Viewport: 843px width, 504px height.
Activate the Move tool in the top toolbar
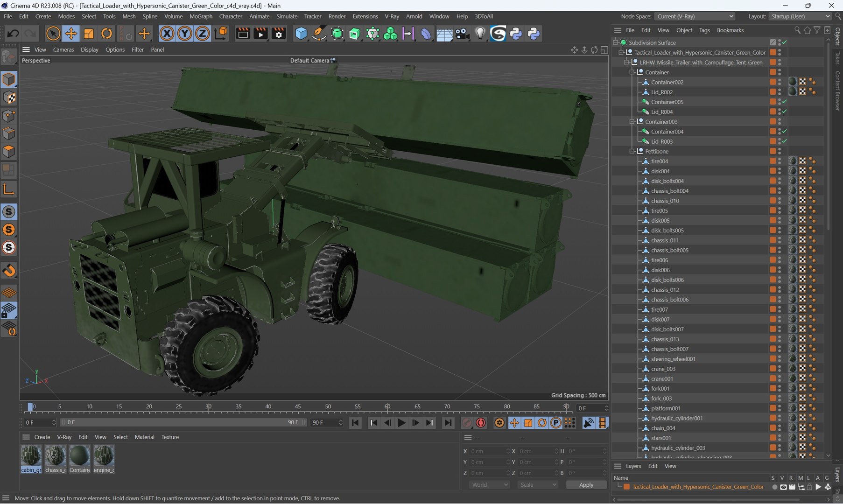tap(71, 34)
